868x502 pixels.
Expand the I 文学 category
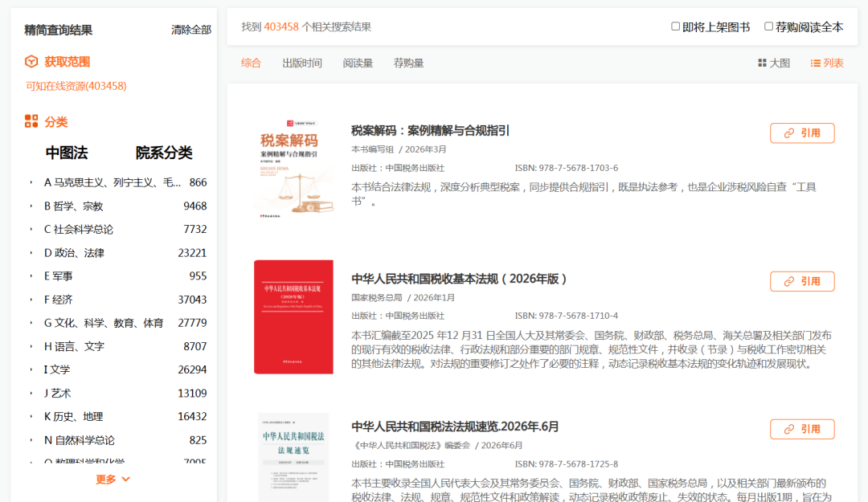pos(31,369)
